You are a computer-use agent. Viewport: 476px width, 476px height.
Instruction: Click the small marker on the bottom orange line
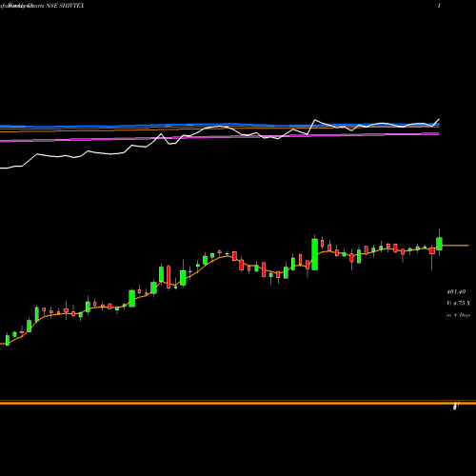pyautogui.click(x=456, y=406)
